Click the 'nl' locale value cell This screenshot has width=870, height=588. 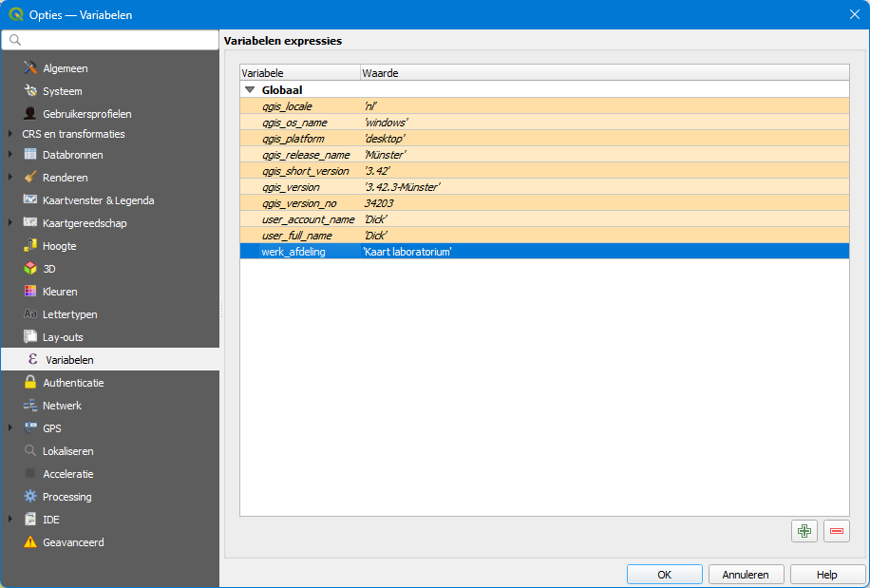605,106
